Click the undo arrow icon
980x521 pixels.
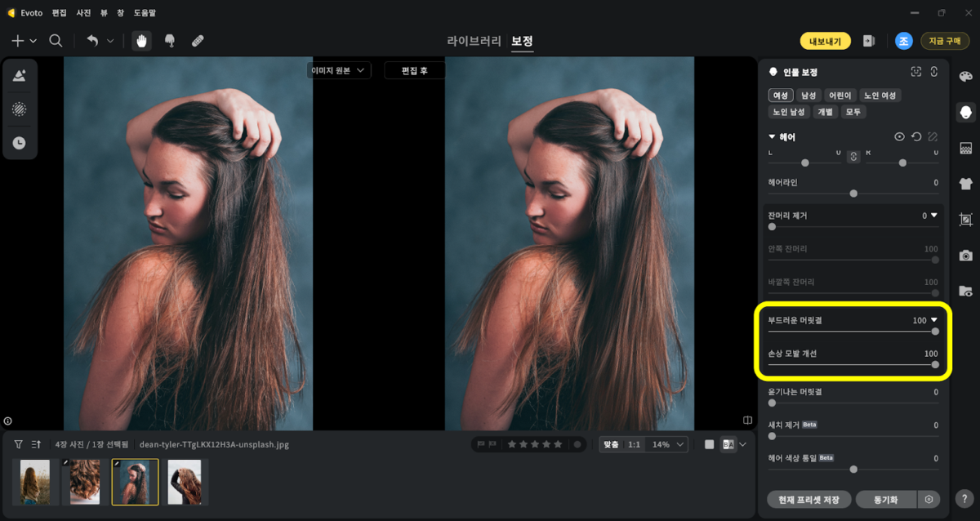pos(92,41)
